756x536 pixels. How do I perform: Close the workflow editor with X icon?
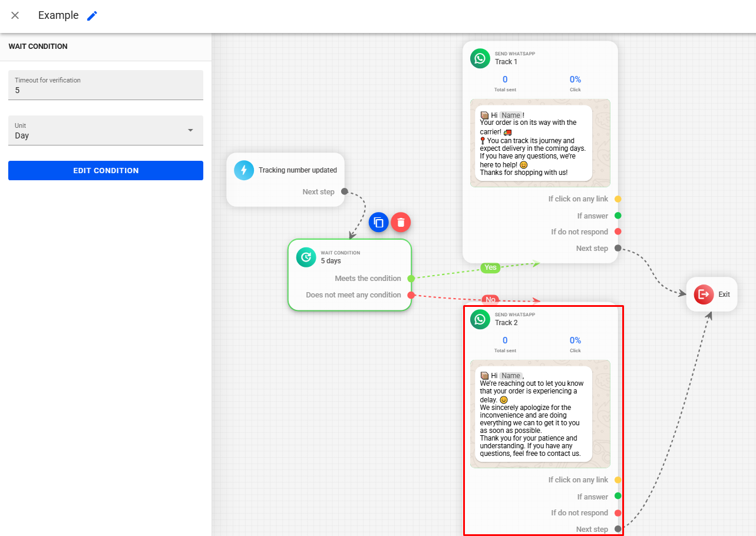tap(15, 16)
